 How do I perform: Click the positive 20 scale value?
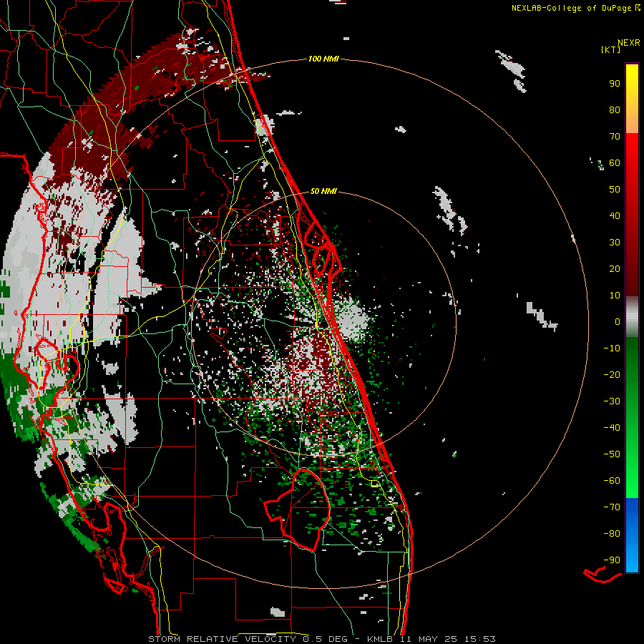click(x=615, y=269)
